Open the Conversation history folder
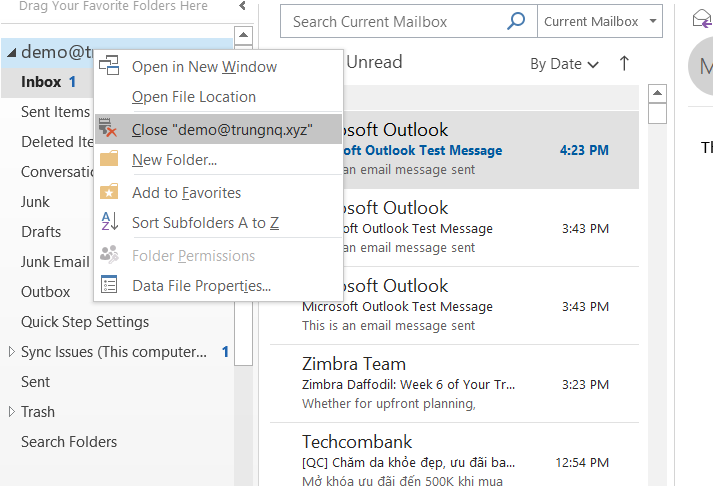Viewport: 713px width, 486px height. [x=57, y=172]
